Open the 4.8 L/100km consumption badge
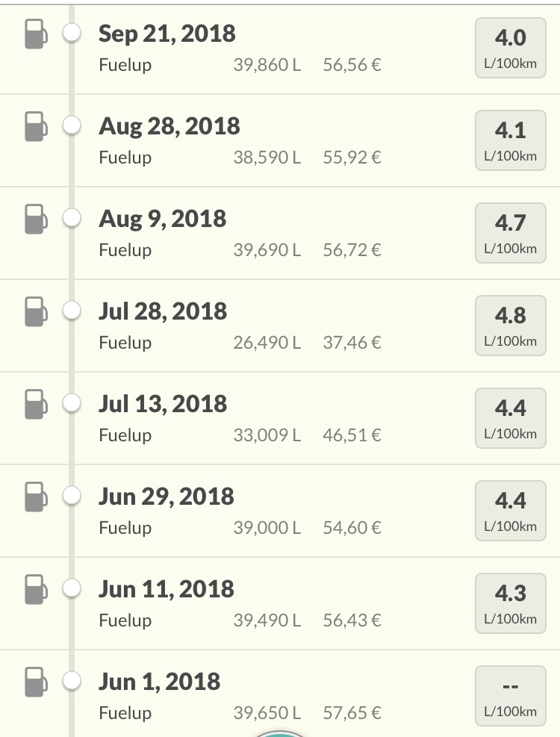Image resolution: width=560 pixels, height=737 pixels. [x=511, y=326]
